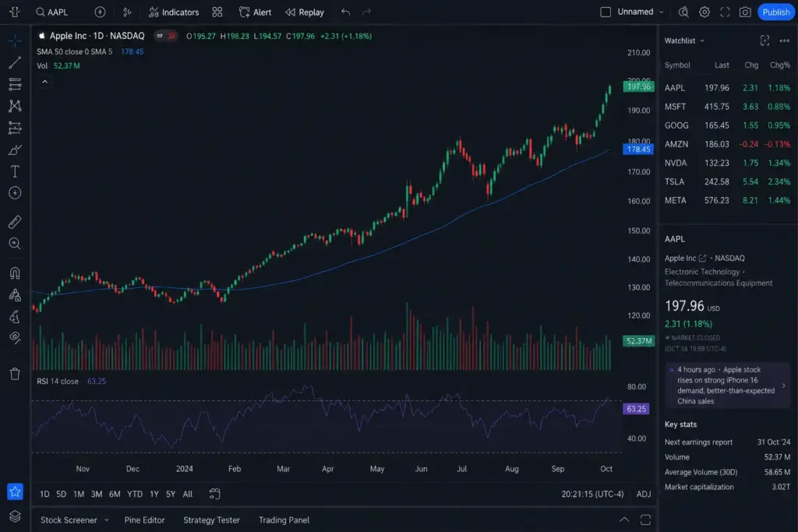798x532 pixels.
Task: Start bar Replay mode
Action: pyautogui.click(x=305, y=12)
